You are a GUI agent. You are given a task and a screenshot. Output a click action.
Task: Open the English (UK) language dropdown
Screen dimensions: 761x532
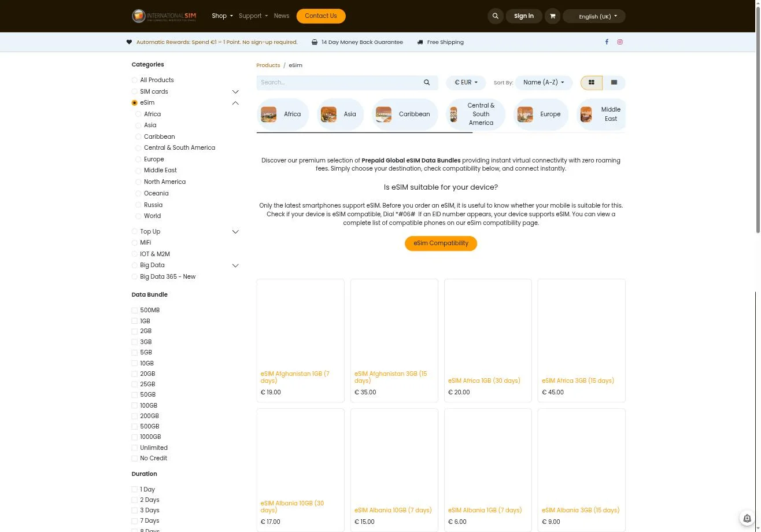pyautogui.click(x=594, y=16)
